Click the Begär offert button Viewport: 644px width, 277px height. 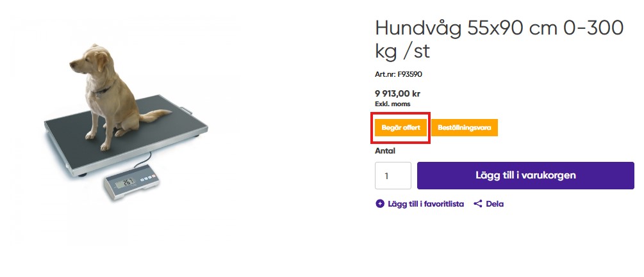click(x=400, y=128)
